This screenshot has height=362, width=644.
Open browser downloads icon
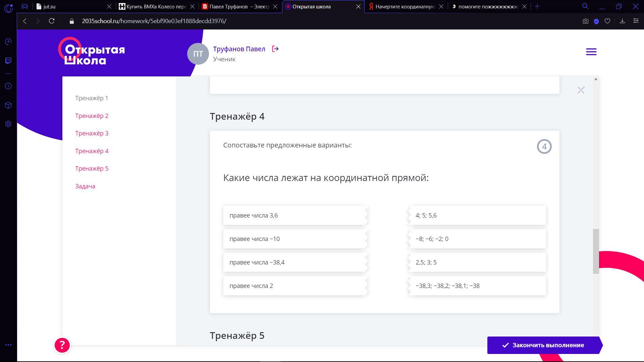coord(622,21)
